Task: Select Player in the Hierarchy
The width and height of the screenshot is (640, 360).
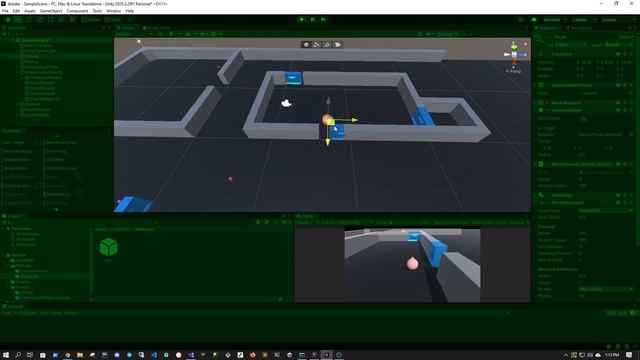Action: pos(33,56)
